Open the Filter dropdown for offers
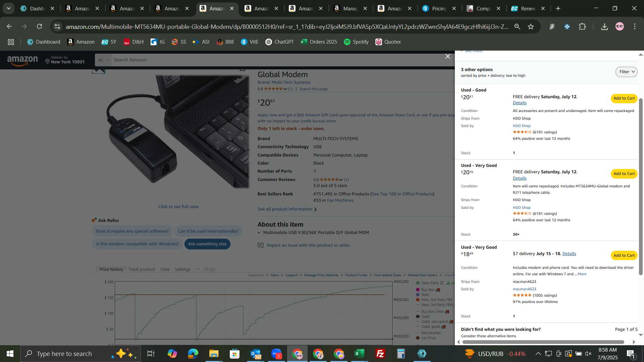 [x=626, y=72]
